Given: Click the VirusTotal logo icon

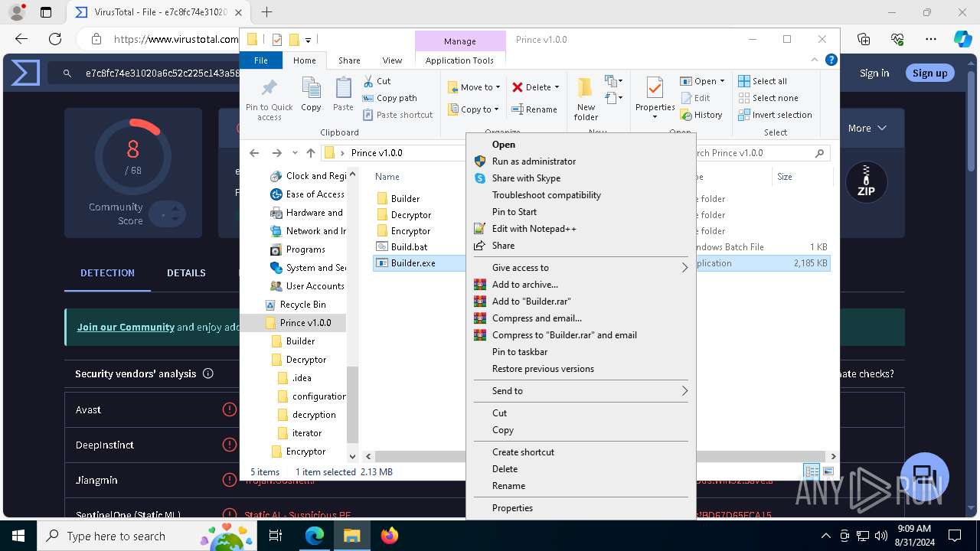Looking at the screenshot, I should 25,73.
